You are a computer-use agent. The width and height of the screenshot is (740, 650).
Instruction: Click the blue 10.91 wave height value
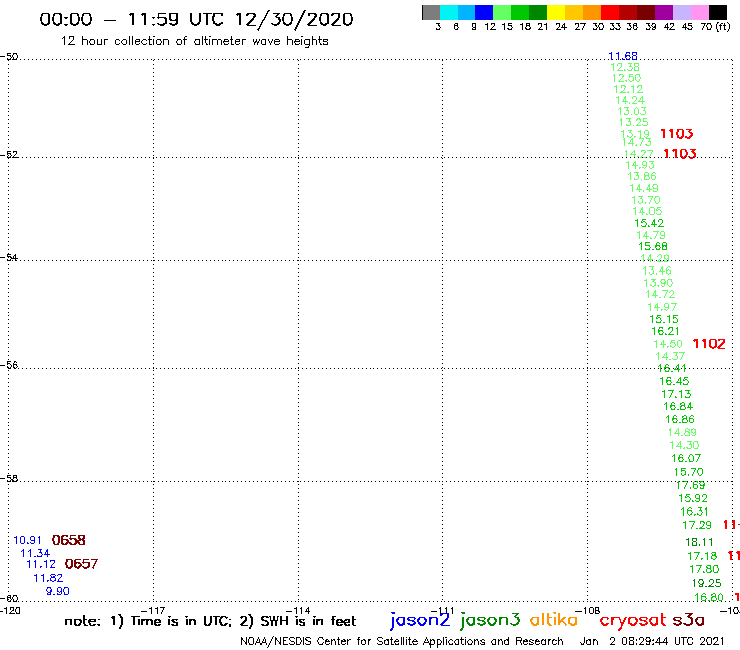pyautogui.click(x=27, y=540)
